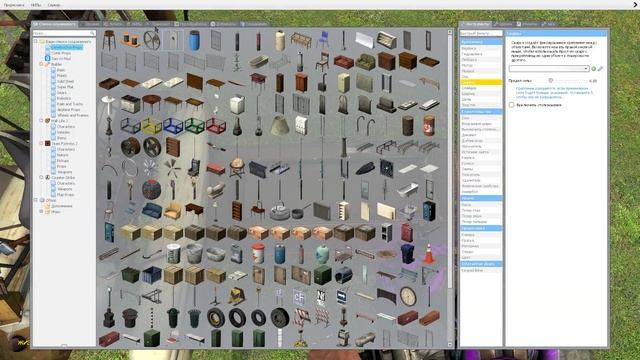Spawn the yellow-framed cage prop
Viewport: 640px width, 360px height.
point(151,125)
